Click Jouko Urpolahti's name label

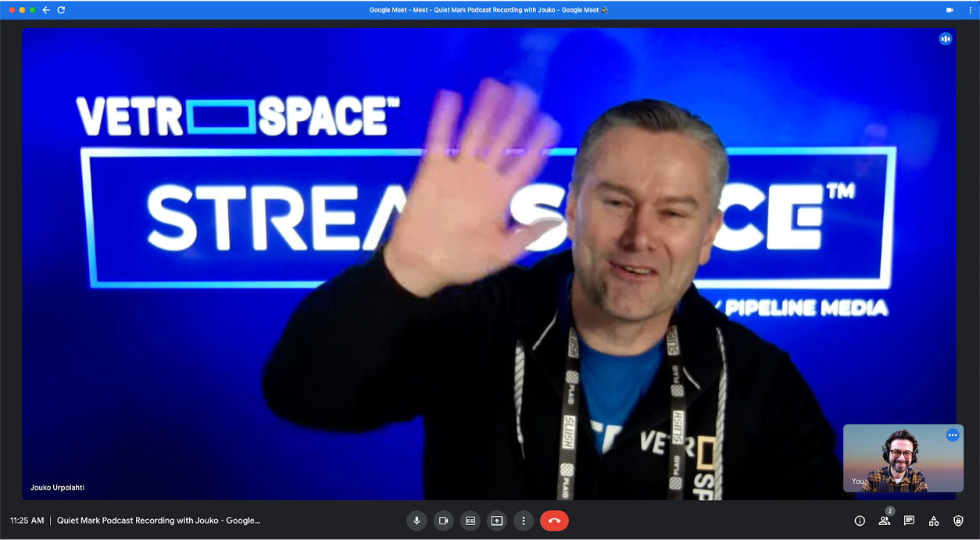[x=57, y=488]
